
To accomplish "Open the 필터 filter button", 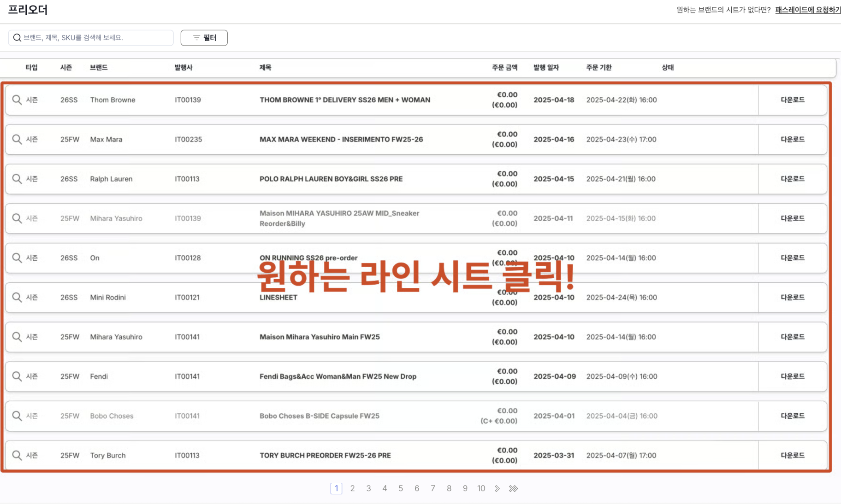I will coord(204,38).
